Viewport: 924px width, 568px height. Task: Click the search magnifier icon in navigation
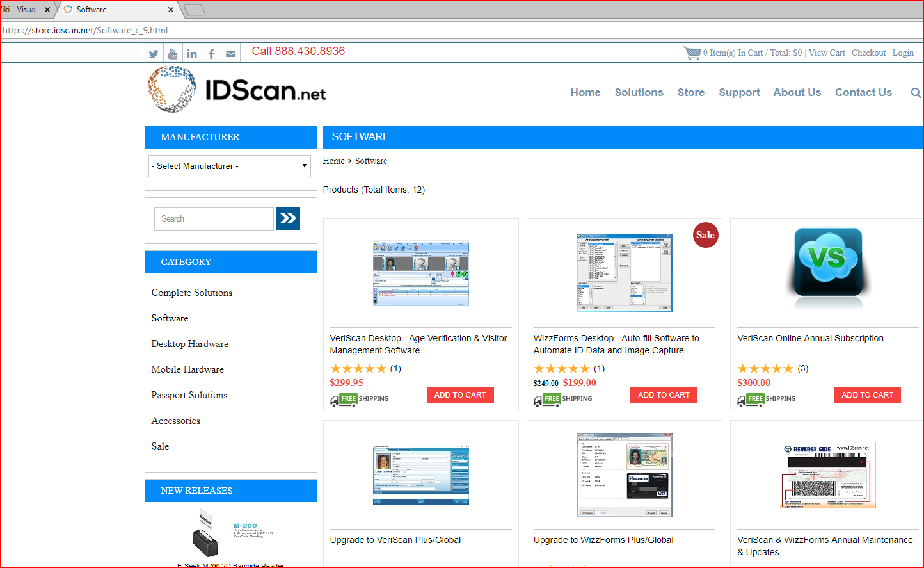tap(916, 93)
